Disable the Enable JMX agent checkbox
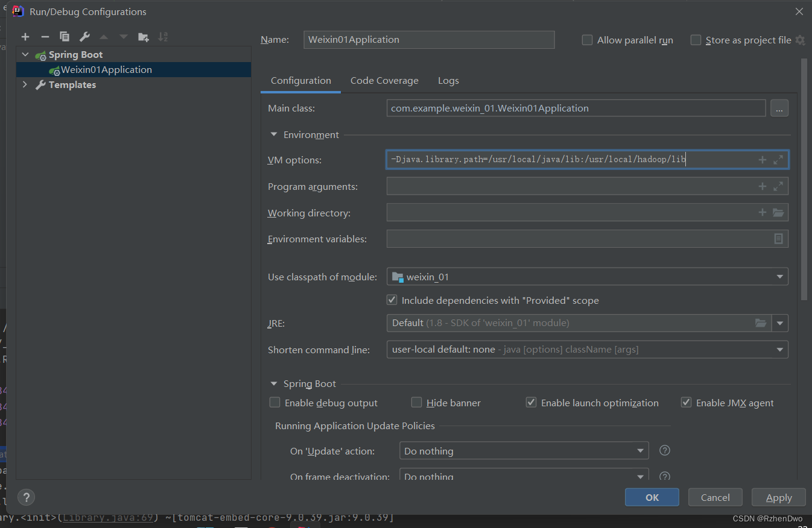This screenshot has height=528, width=812. (x=686, y=402)
